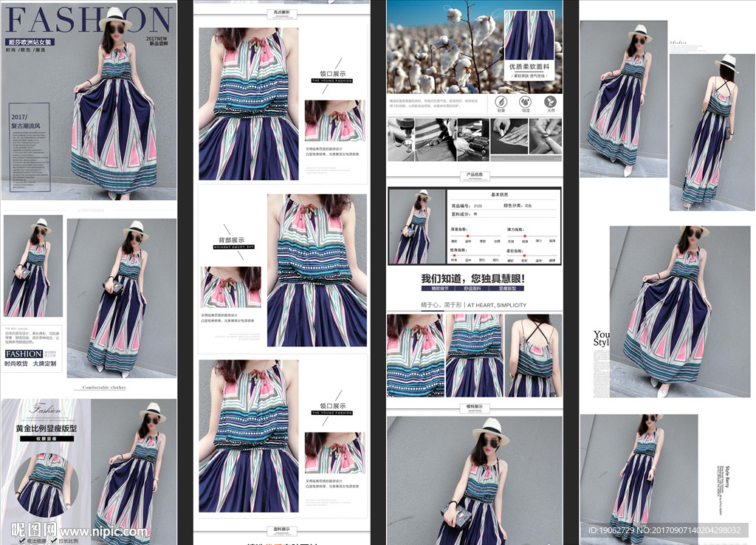Click the 优质柔软面料 fabric swatch card
Viewport: 756px width, 545px height.
pyautogui.click(x=529, y=44)
